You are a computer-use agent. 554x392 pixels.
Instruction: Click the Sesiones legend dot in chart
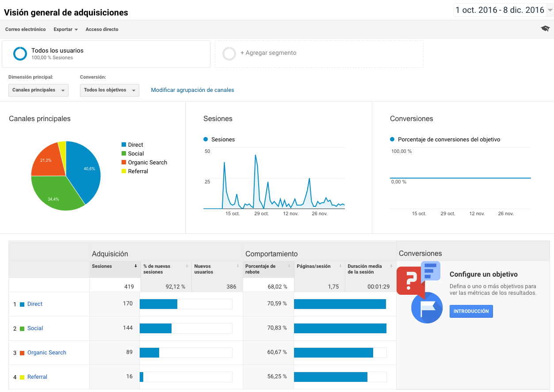pyautogui.click(x=206, y=140)
